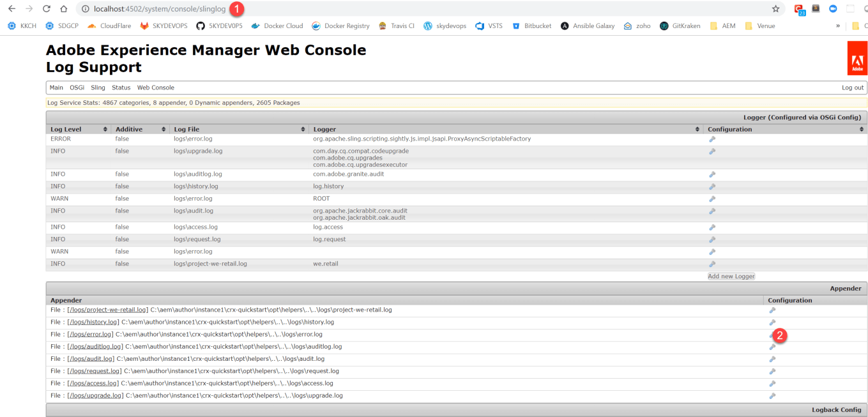The image size is (868, 417).
Task: Click Log out link
Action: [x=852, y=87]
